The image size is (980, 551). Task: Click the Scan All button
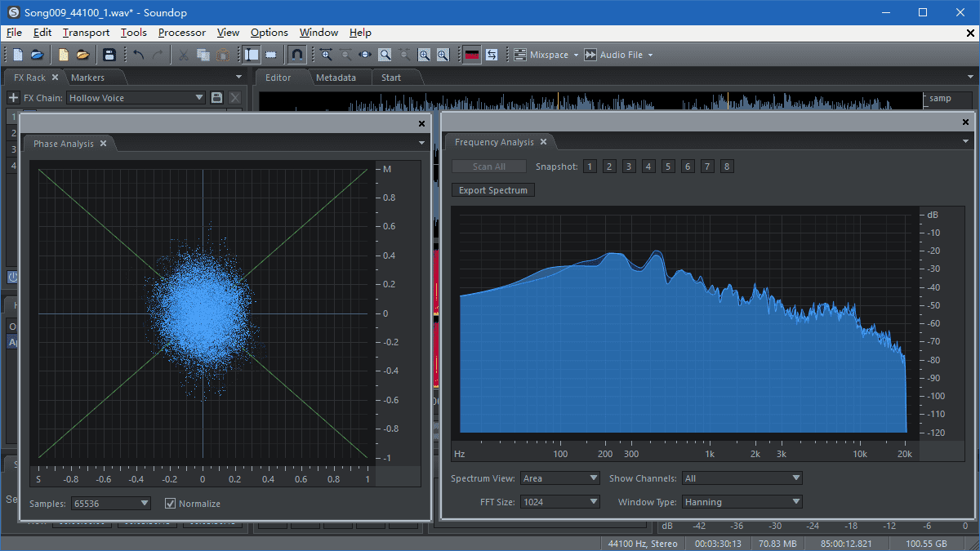click(x=488, y=166)
